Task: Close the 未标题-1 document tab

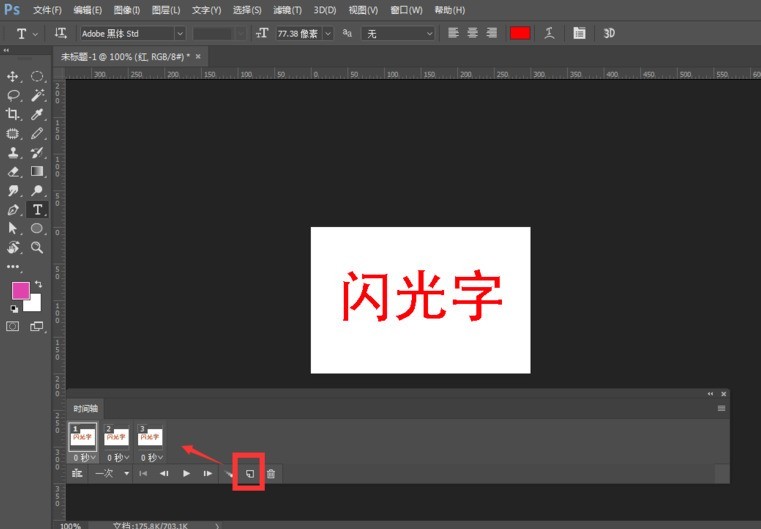Action: [198, 57]
